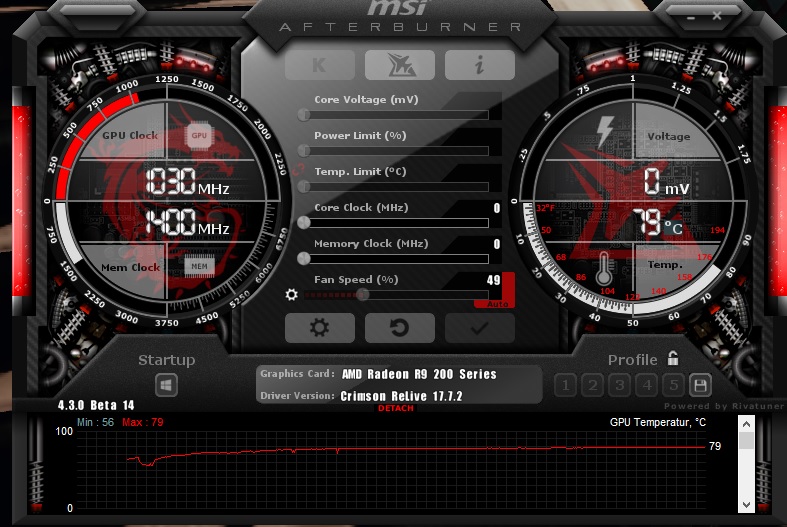
Task: Select profile slot 1
Action: [x=566, y=385]
